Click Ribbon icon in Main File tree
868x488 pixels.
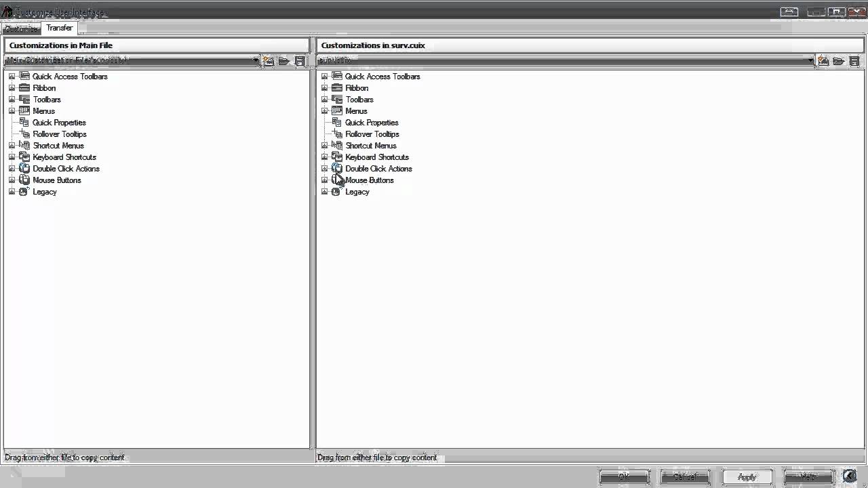coord(24,88)
